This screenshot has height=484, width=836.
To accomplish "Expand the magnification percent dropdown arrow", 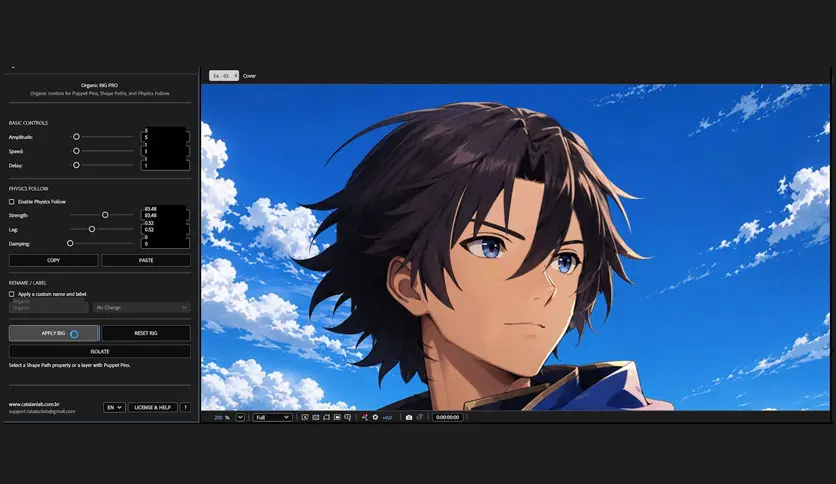I will 240,417.
